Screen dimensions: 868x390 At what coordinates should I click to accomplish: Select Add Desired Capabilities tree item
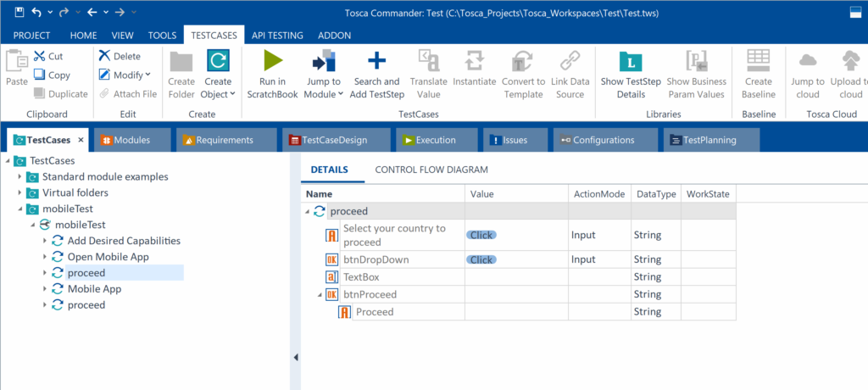124,241
